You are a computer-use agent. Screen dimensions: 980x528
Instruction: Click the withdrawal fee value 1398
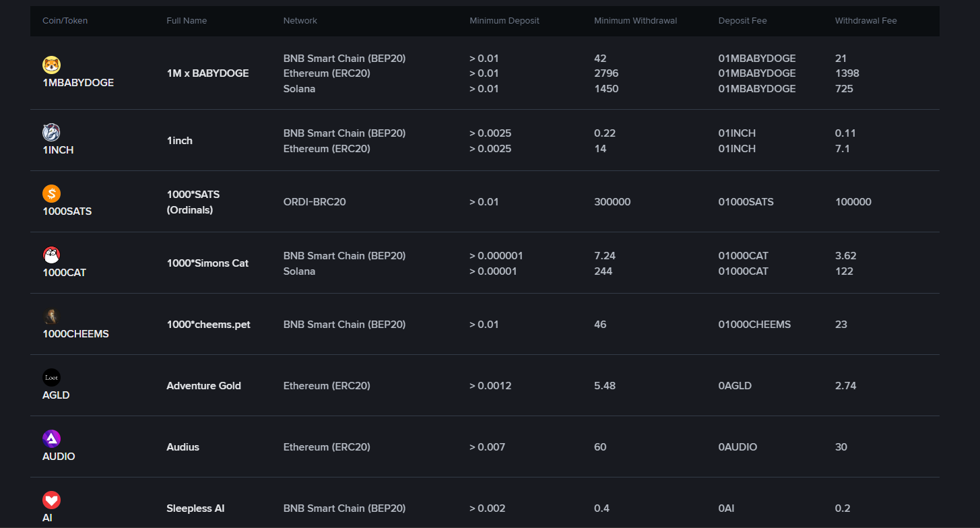tap(847, 73)
